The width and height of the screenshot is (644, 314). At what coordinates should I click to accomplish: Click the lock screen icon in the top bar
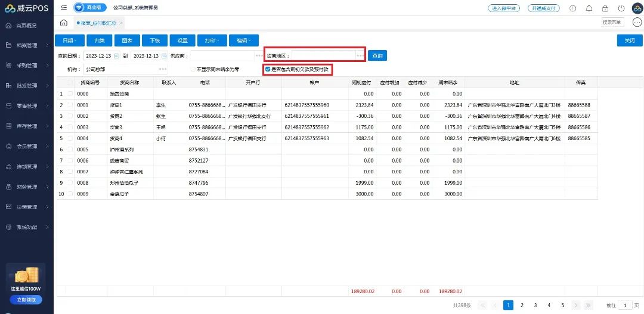605,8
